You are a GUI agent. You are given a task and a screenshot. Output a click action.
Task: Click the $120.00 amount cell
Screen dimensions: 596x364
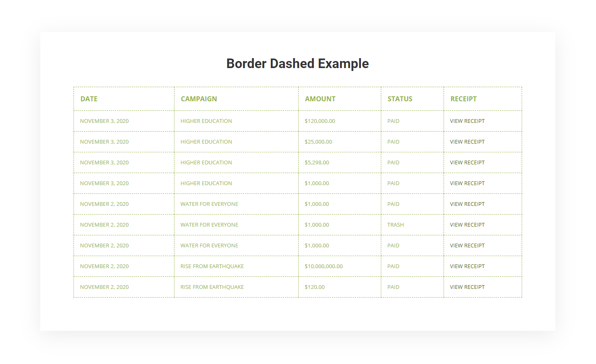[314, 287]
